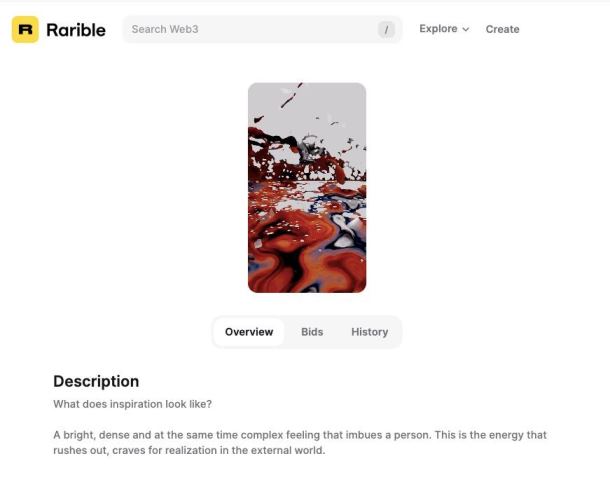Open the red abstract NFT artwork
Viewport: 610px width, 482px height.
(x=307, y=188)
